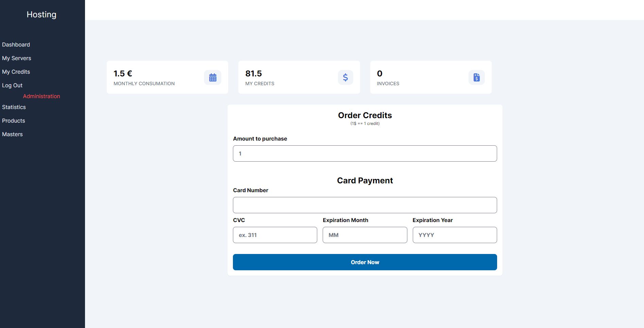
Task: Click the dollar sign icon on My Credits card
Action: (x=345, y=77)
